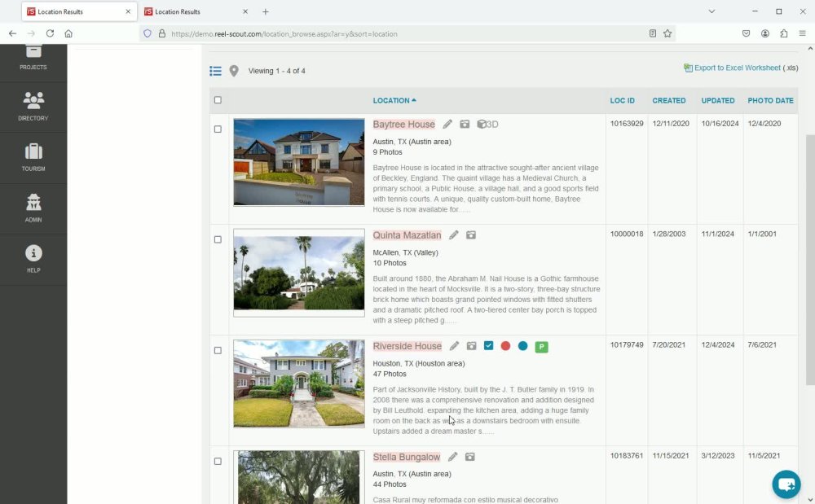The image size is (815, 504).
Task: Edit Riverside House with pencil icon
Action: pyautogui.click(x=454, y=346)
